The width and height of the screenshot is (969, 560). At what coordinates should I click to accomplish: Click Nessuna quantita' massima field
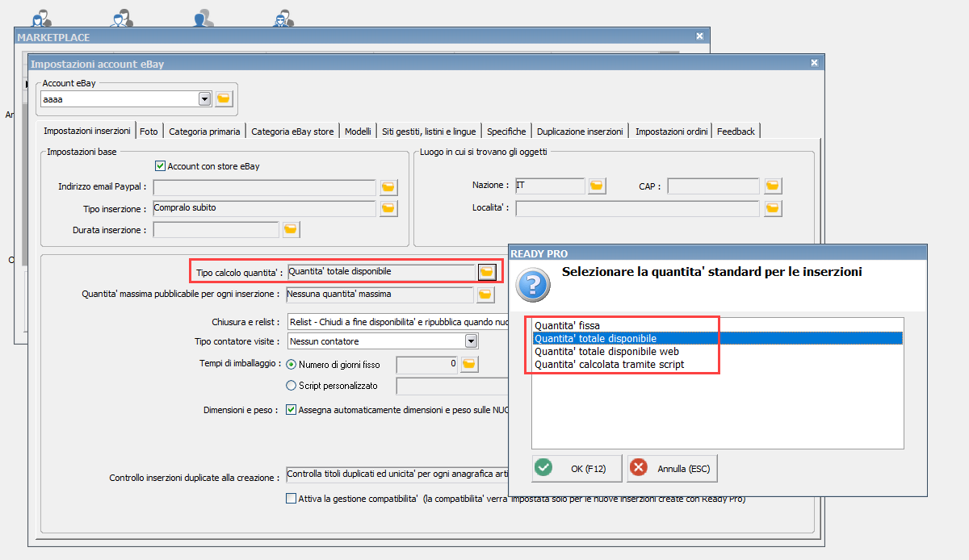coord(380,295)
